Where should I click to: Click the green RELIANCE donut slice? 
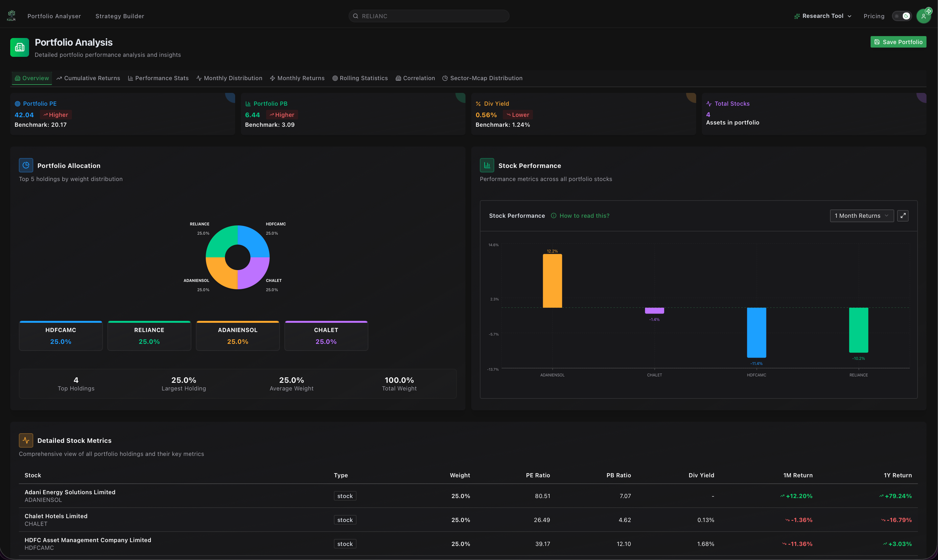(221, 241)
